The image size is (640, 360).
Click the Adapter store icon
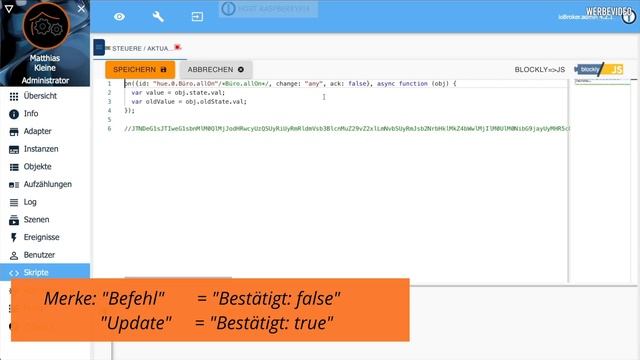coord(14,132)
